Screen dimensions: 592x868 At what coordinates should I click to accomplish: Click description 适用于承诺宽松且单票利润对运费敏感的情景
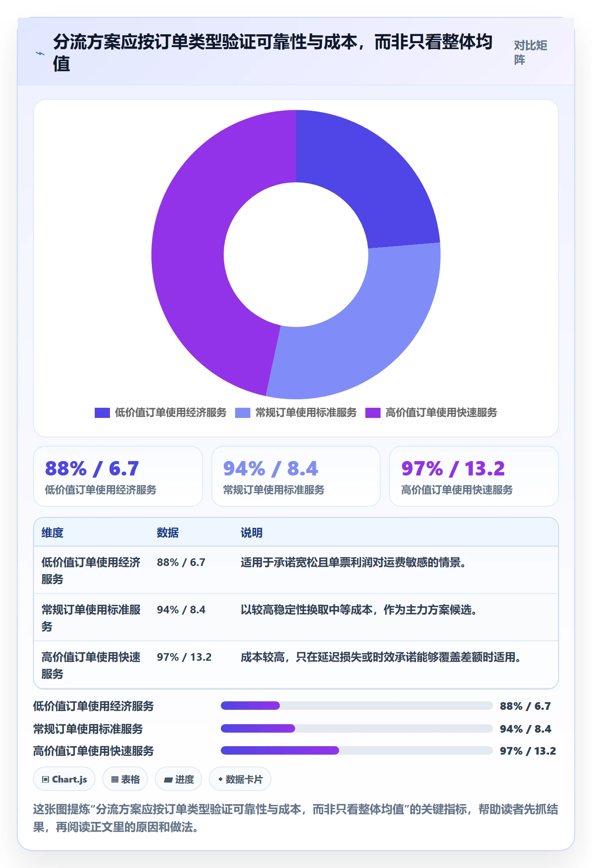pos(354,562)
